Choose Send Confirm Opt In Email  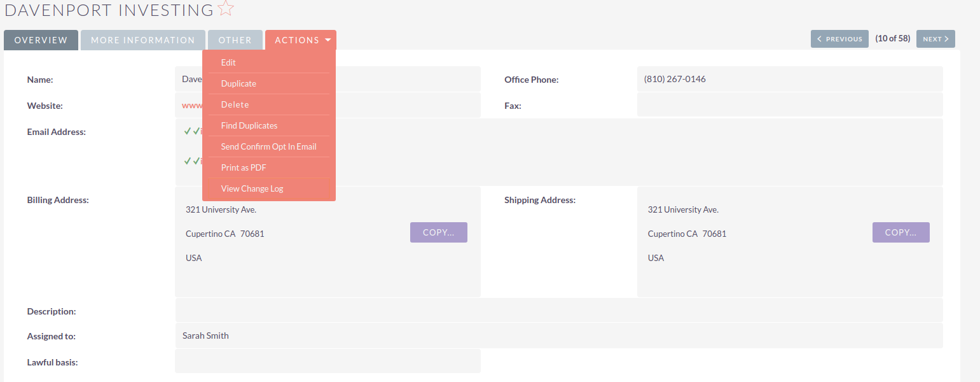pyautogui.click(x=268, y=146)
